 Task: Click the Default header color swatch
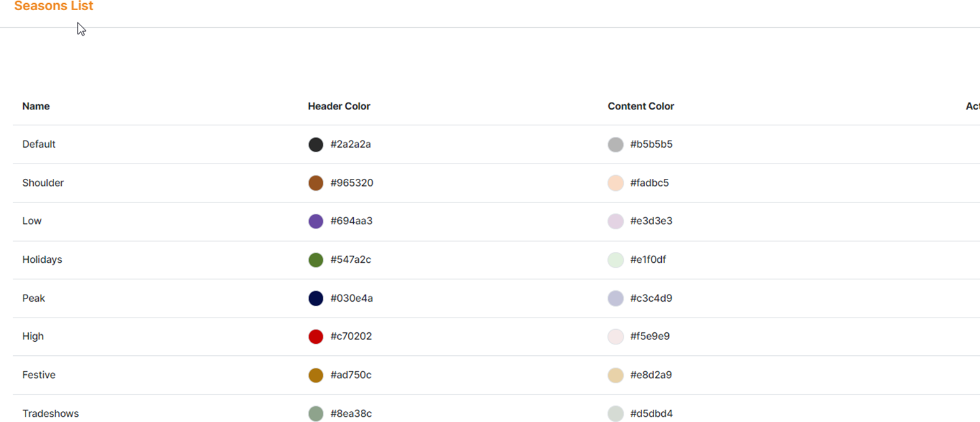click(x=316, y=144)
